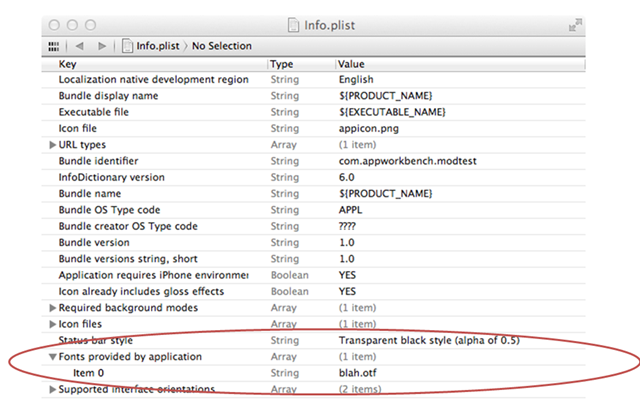
Task: Click the Type column header
Action: point(282,63)
